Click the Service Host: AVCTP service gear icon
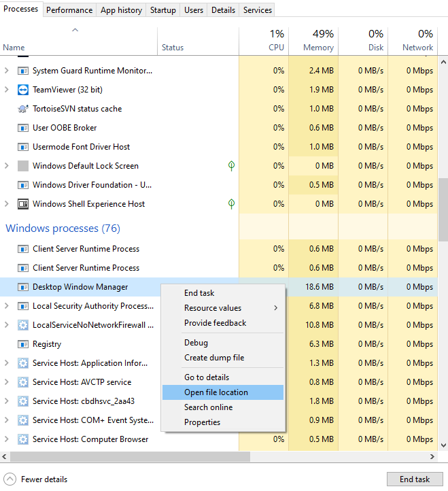The width and height of the screenshot is (448, 491). [x=23, y=382]
